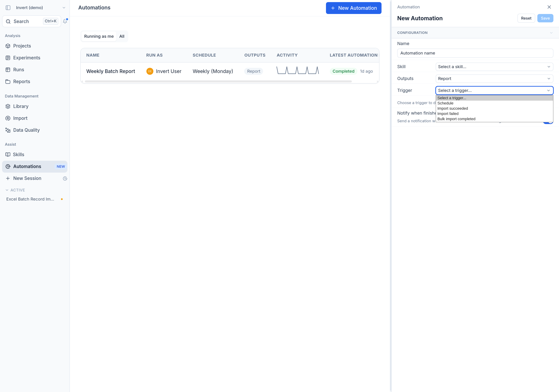
Task: Choose Bulk import completed trigger option
Action: coord(494,119)
